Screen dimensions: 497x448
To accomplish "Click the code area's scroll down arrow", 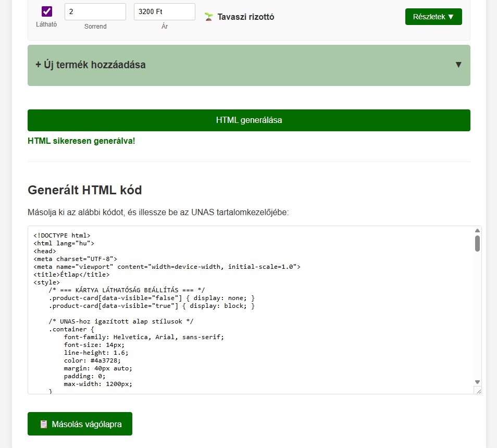I will coord(477,382).
